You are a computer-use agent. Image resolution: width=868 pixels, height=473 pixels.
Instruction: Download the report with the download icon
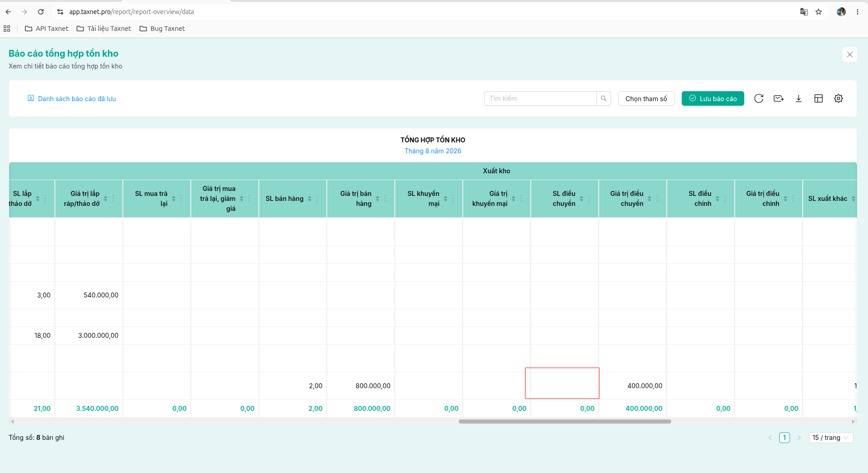pyautogui.click(x=799, y=98)
